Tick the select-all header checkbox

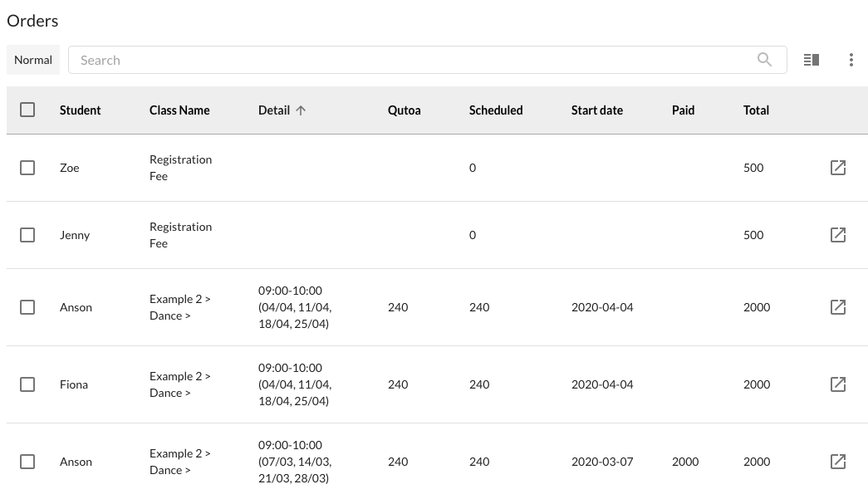point(27,110)
